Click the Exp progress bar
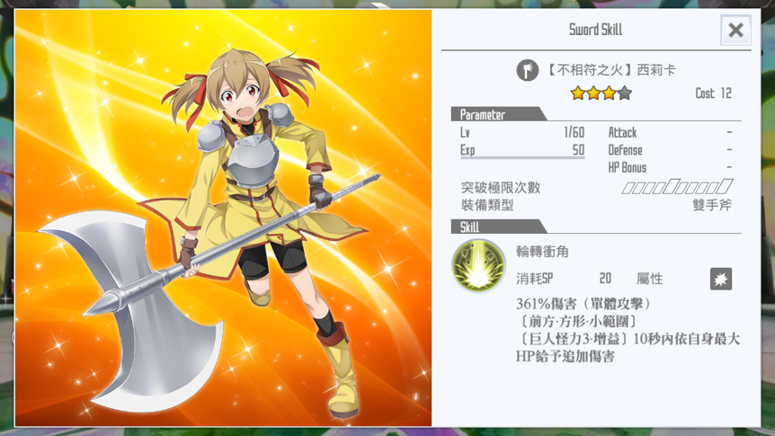This screenshot has height=436, width=775. point(522,158)
